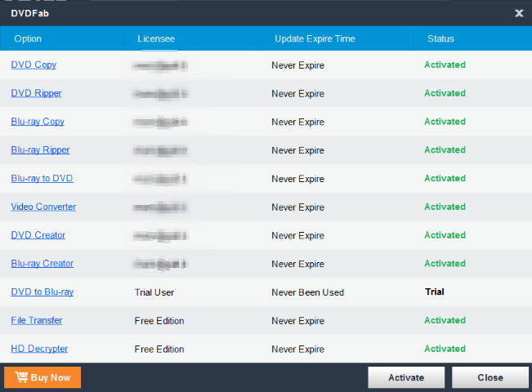Click 'Never Expire' in the Blu-ray Ripper row

click(298, 150)
